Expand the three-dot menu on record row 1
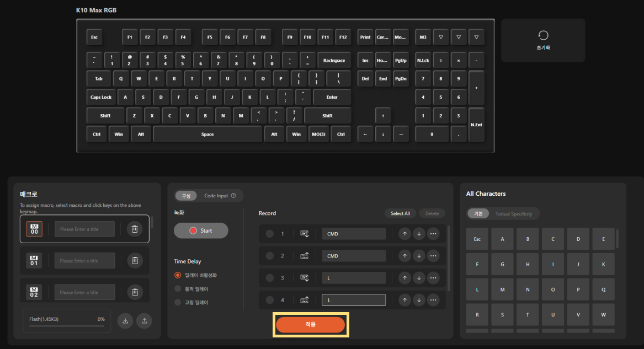 (433, 234)
